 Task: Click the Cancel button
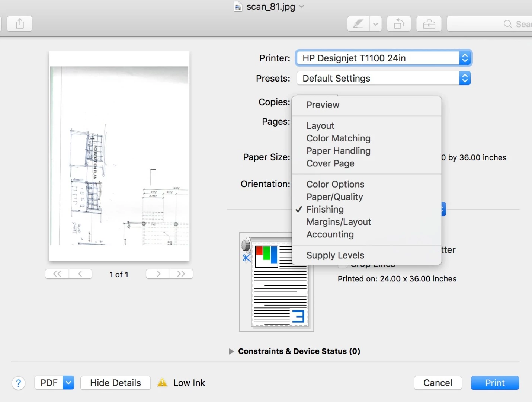coord(438,383)
